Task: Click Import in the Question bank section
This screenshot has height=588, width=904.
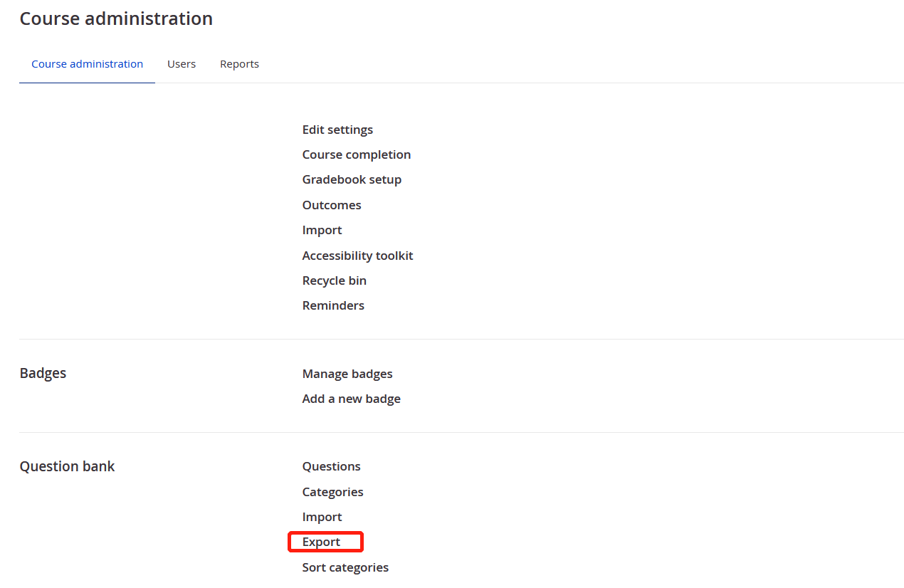Action: [x=322, y=517]
